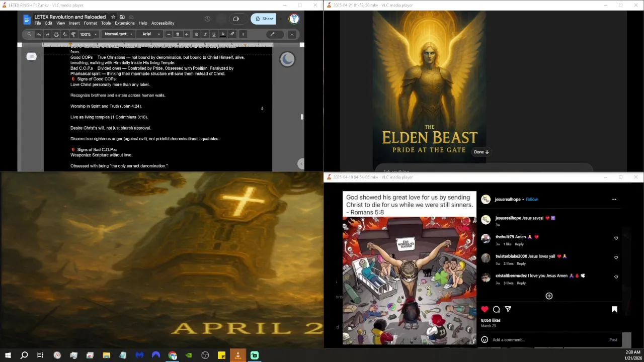Reply to twisterblake2030's comment
Viewport: 644px width, 362px height.
pyautogui.click(x=521, y=263)
